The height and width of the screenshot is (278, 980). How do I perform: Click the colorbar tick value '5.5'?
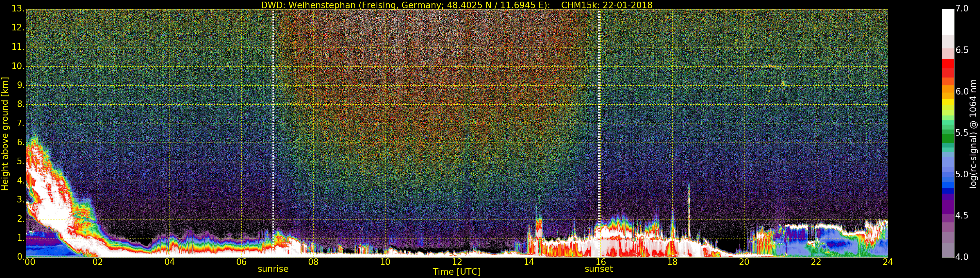click(x=962, y=133)
